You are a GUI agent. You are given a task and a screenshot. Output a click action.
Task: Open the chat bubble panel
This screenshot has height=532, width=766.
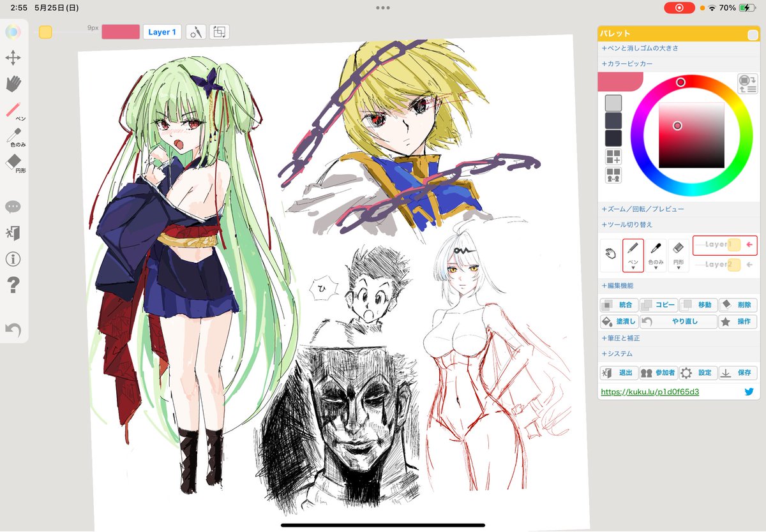coord(14,207)
